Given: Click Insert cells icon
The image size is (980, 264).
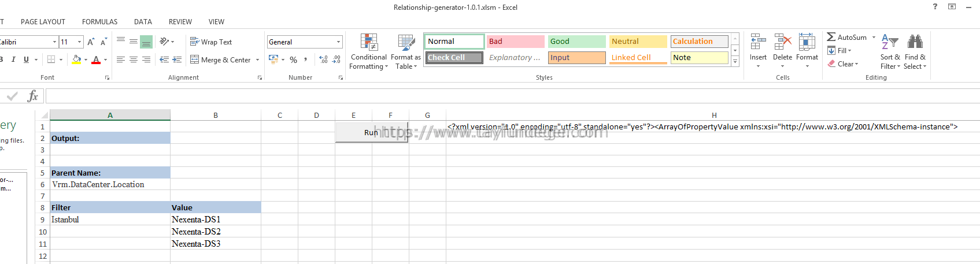Looking at the screenshot, I should coord(758,42).
